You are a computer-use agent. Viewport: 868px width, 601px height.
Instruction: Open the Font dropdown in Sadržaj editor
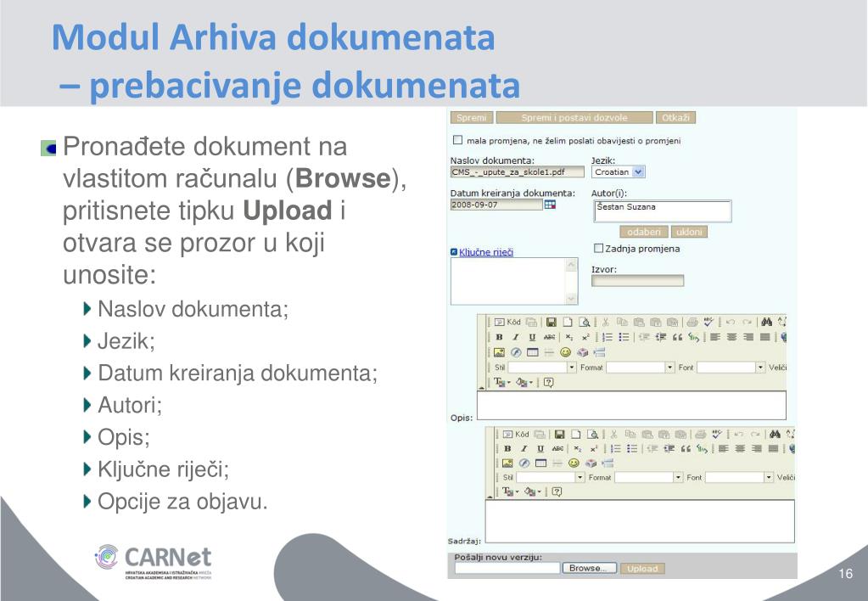(x=739, y=477)
